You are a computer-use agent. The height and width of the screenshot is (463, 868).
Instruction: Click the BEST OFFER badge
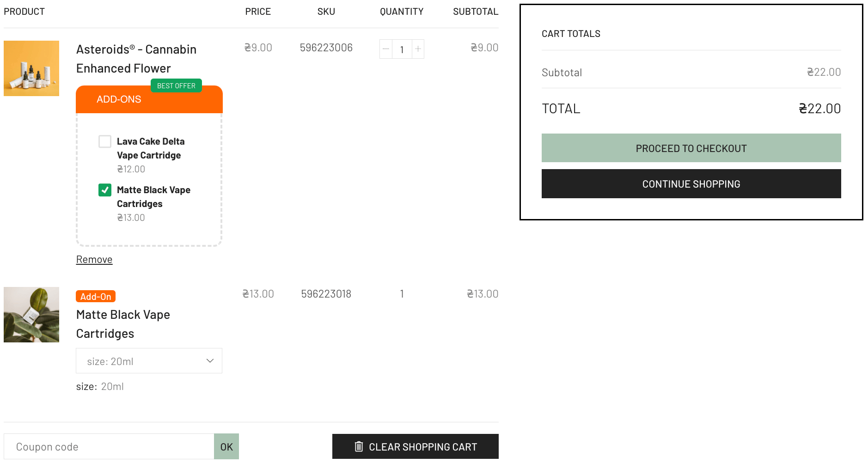tap(176, 86)
